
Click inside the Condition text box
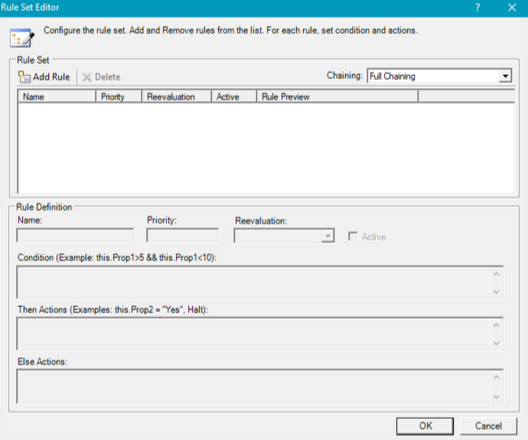tap(254, 282)
